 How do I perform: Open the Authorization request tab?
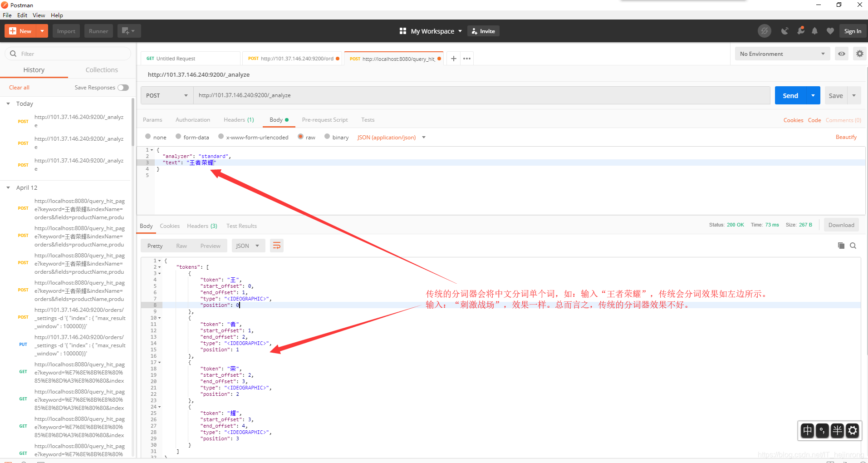[193, 120]
